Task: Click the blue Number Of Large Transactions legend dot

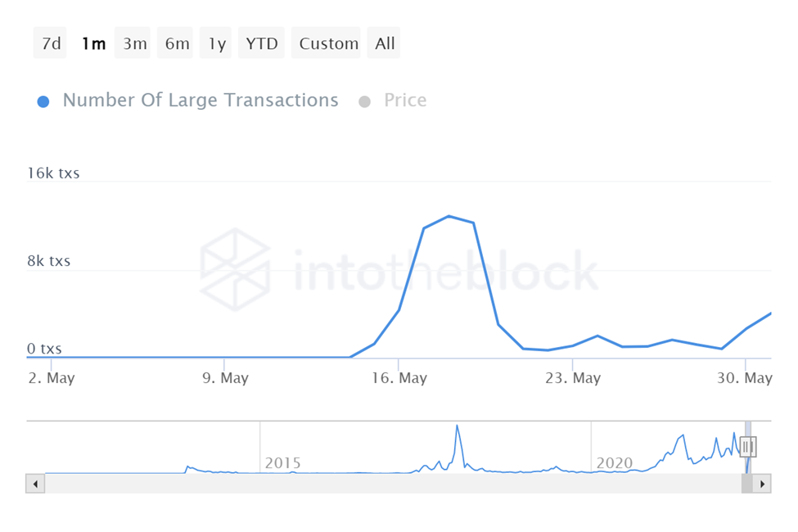Action: pos(44,101)
